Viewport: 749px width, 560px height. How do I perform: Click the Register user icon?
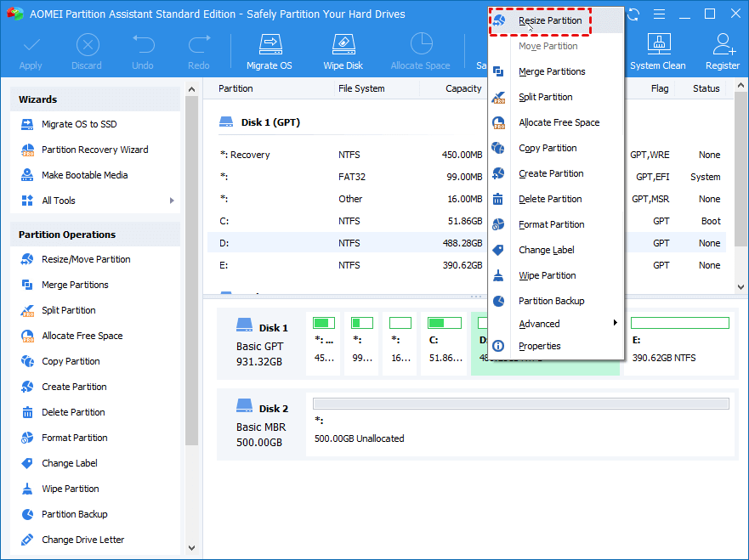click(722, 50)
